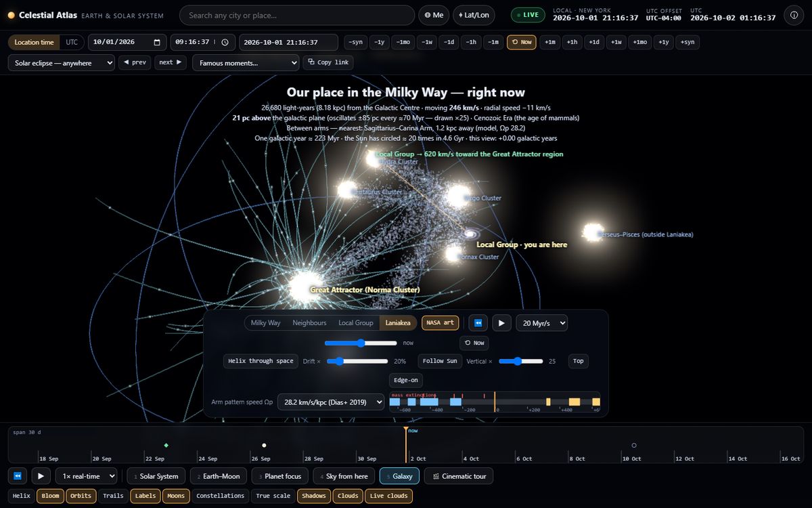Image resolution: width=812 pixels, height=508 pixels.
Task: Switch to Top view
Action: click(579, 361)
